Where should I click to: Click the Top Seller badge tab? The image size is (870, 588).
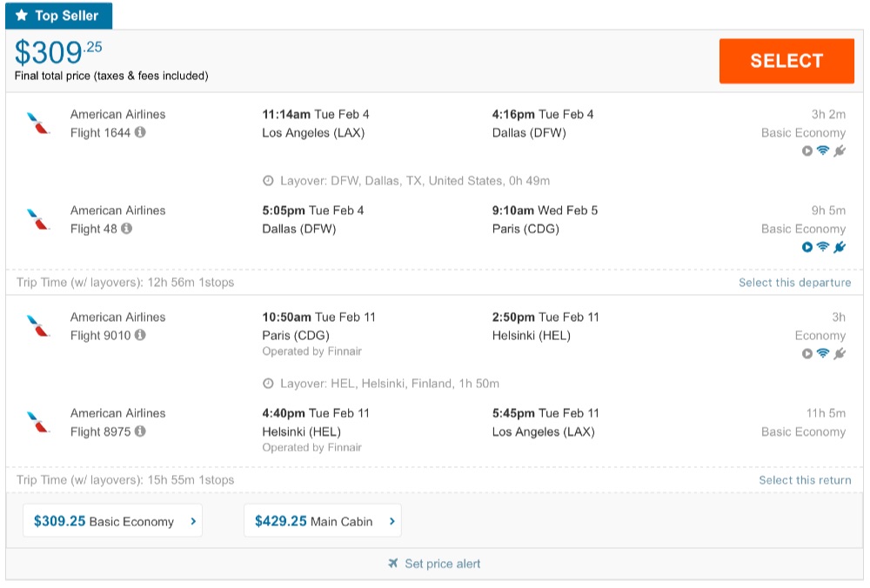59,16
